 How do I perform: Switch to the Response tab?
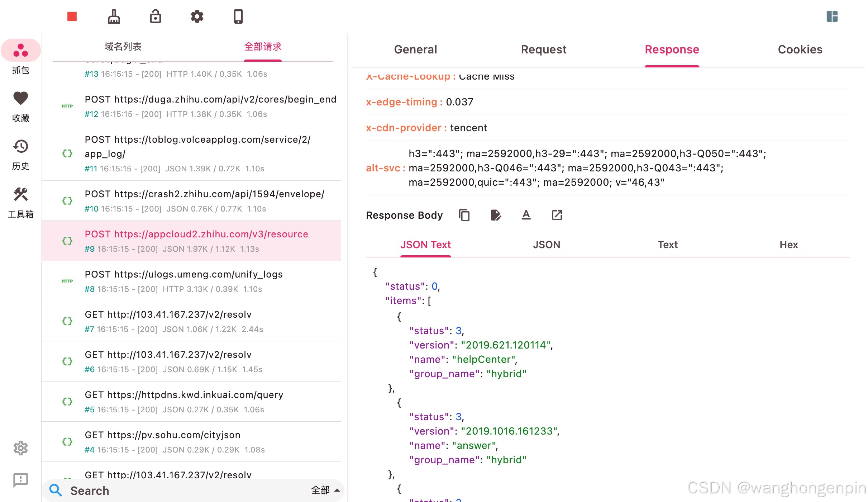(x=672, y=49)
